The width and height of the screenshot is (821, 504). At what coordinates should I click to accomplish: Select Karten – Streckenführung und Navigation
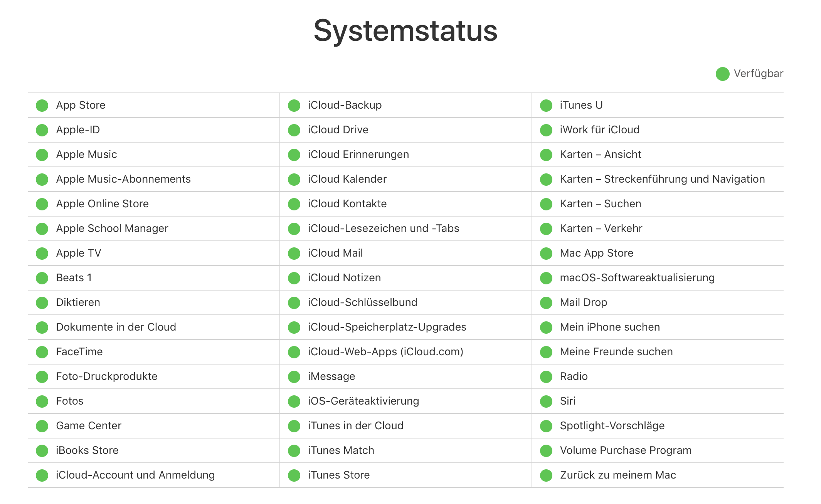tap(662, 179)
